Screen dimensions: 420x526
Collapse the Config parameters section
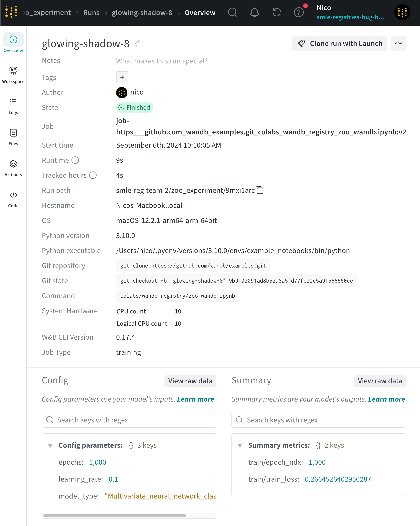click(x=50, y=445)
